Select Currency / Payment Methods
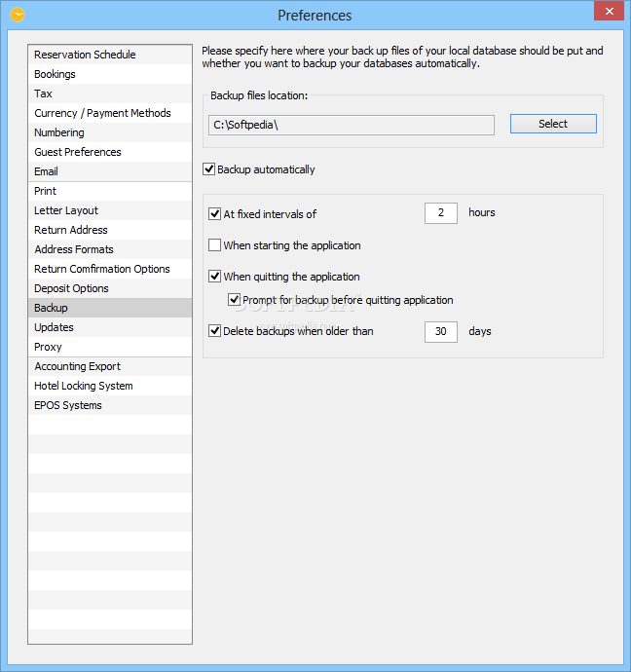 click(110, 113)
